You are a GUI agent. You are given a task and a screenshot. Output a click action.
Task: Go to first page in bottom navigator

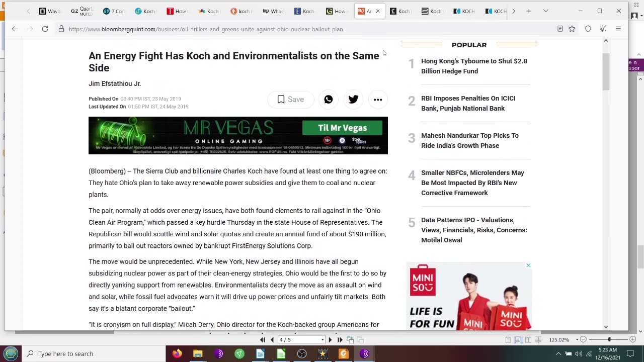pyautogui.click(x=263, y=340)
